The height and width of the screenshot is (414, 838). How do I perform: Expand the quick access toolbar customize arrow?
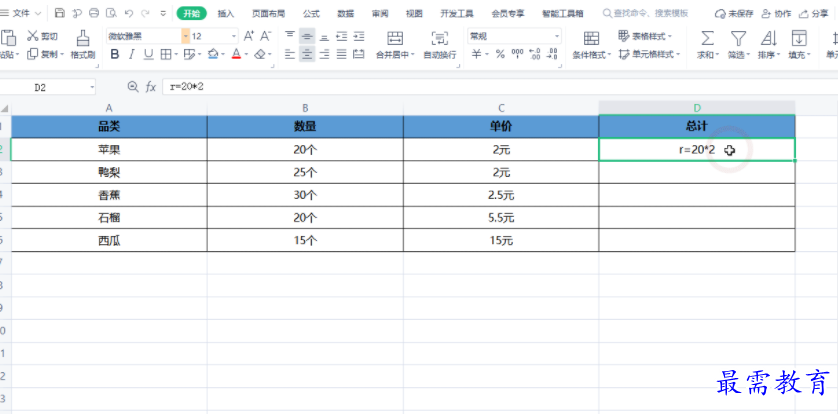[x=163, y=13]
